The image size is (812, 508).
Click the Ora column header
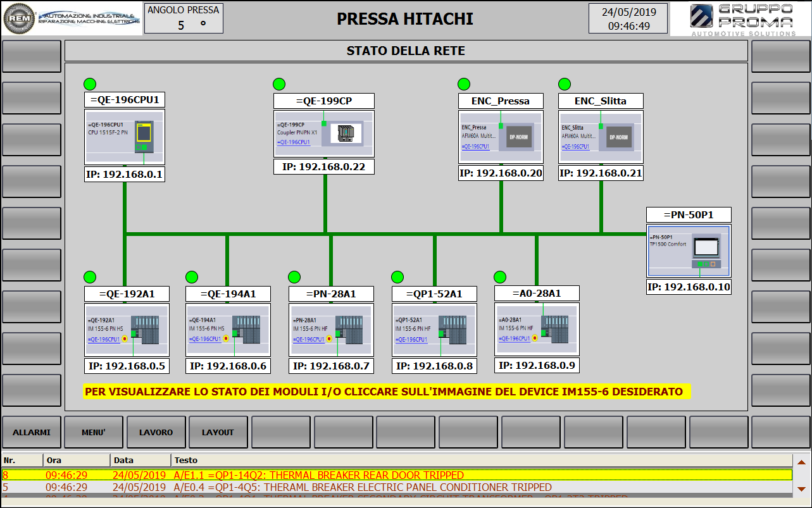[x=77, y=461]
